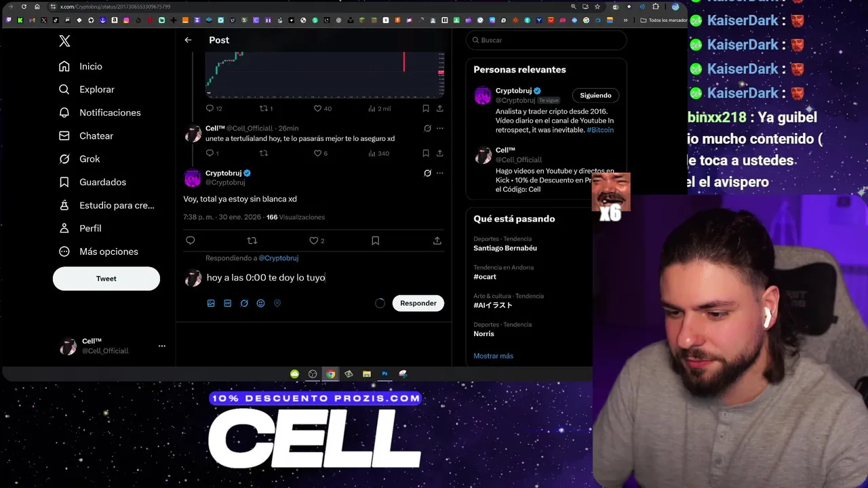The height and width of the screenshot is (488, 868).
Task: Bookmark Cryptobruj's main post
Action: click(x=375, y=241)
